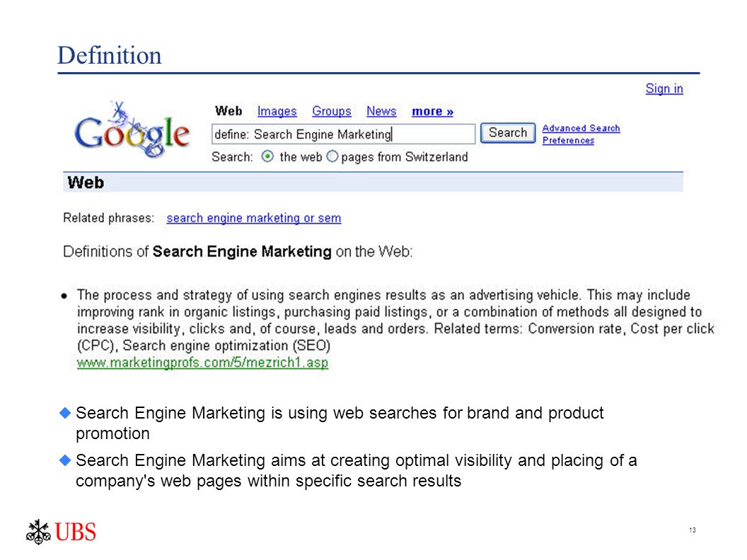Open the Sign in link
Screen dimensions: 747x560
(664, 88)
